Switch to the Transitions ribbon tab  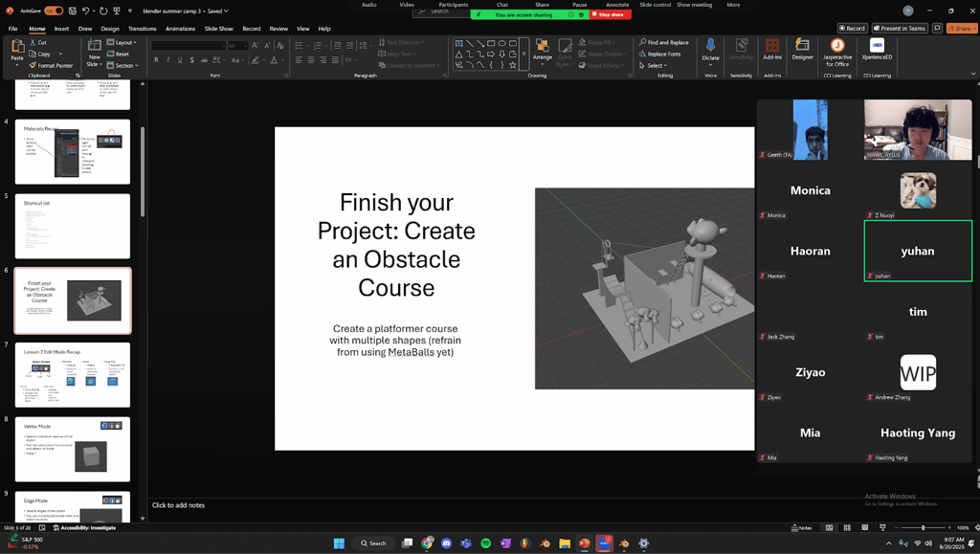pos(142,29)
